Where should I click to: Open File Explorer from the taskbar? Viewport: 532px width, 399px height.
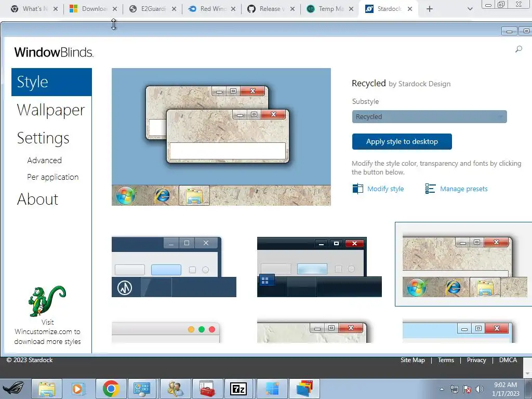[47, 389]
